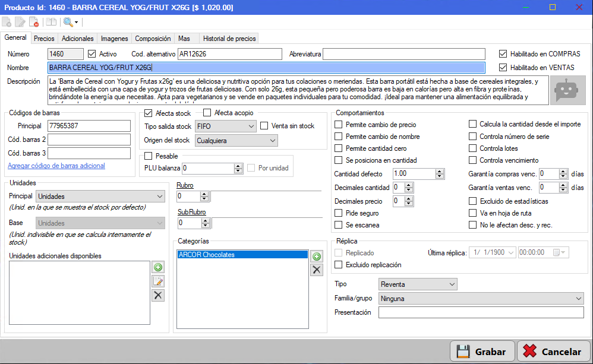Remove category with X icon
593x364 pixels.
pyautogui.click(x=317, y=270)
